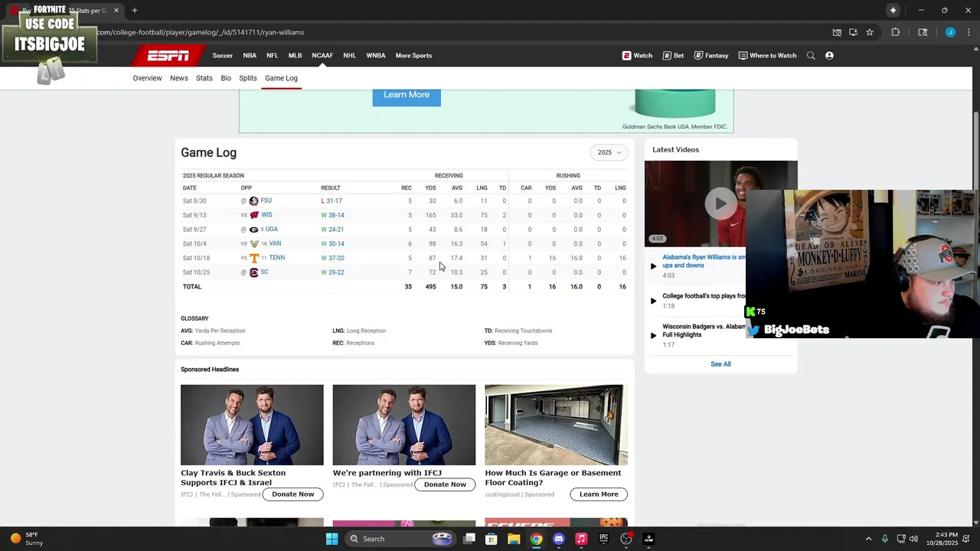980x551 pixels.
Task: Select the Game Log tab
Action: 281,78
